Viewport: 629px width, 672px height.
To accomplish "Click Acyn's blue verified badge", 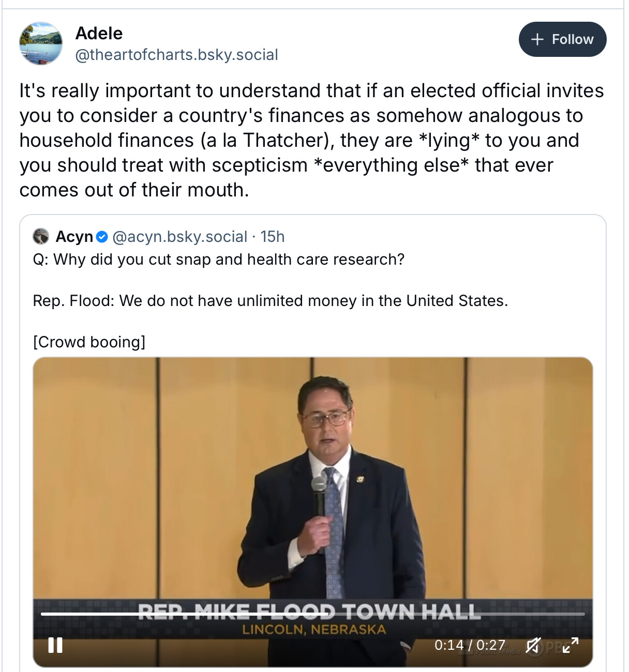I will point(102,237).
